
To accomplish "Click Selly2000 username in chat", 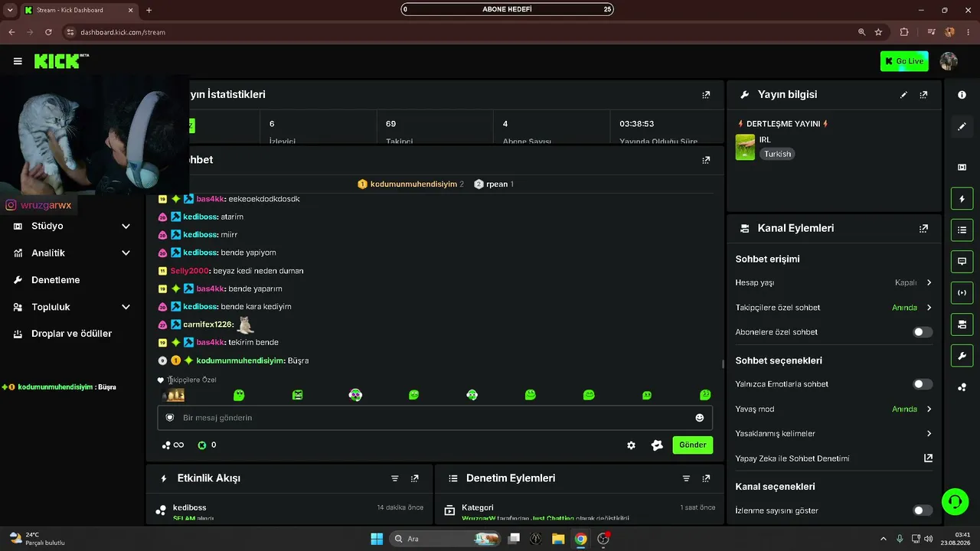I will click(x=189, y=271).
